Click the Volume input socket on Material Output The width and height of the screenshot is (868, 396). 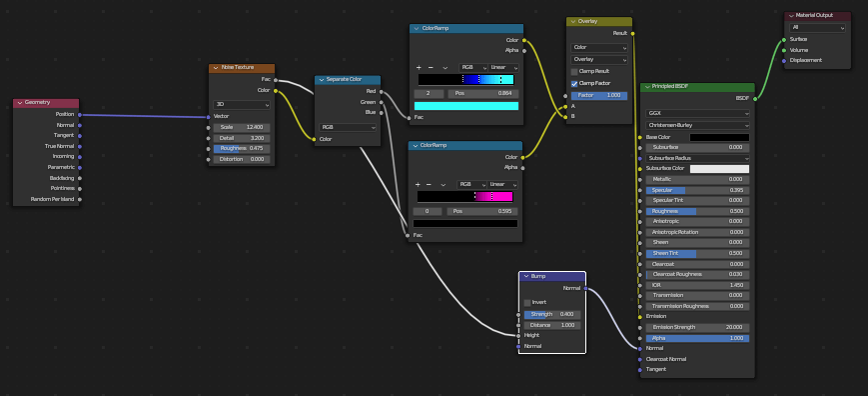click(x=784, y=50)
